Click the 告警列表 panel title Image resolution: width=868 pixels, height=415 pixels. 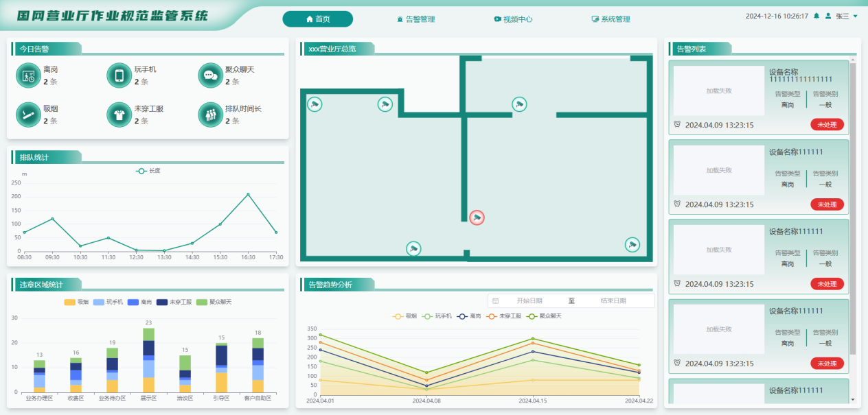(x=692, y=49)
